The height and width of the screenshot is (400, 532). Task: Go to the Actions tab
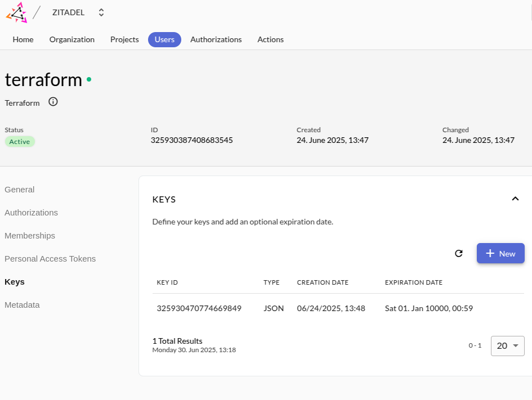pyautogui.click(x=270, y=39)
